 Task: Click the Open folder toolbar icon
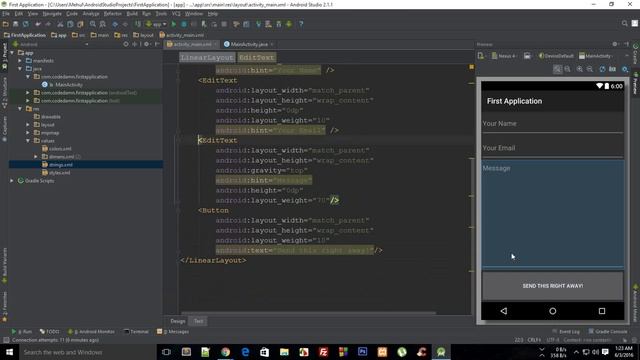coord(6,24)
